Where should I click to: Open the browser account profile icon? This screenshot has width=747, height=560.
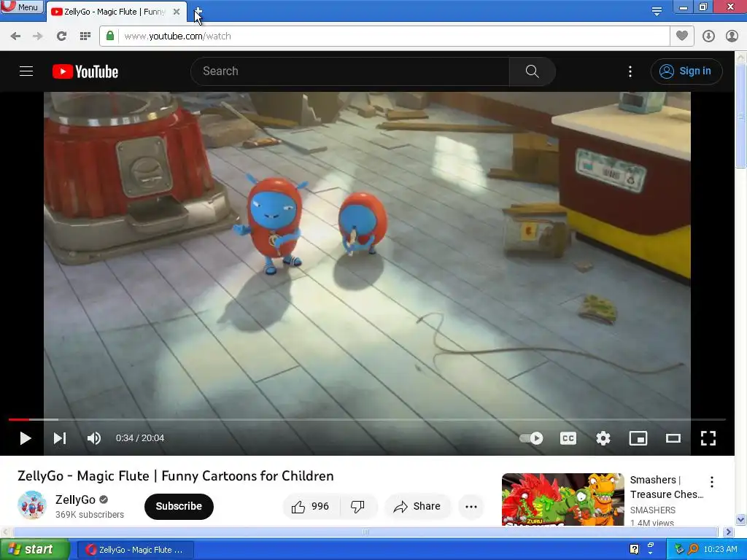tap(732, 36)
